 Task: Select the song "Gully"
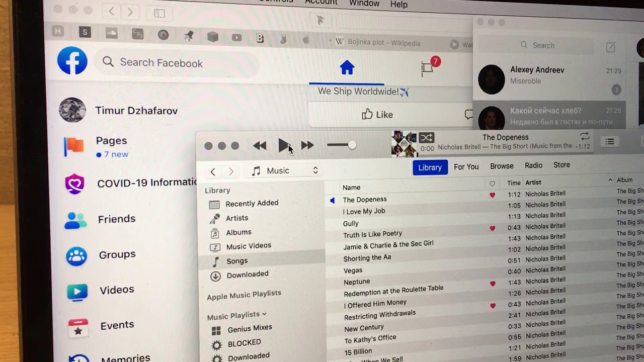pos(351,224)
